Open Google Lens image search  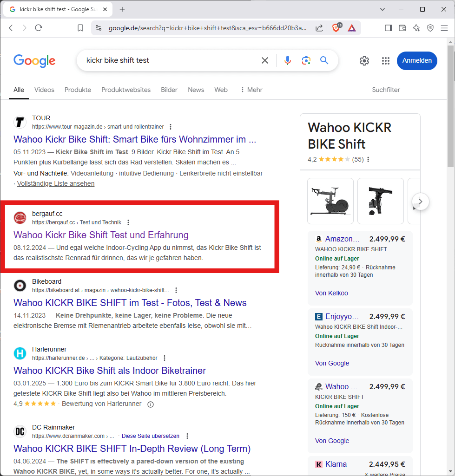point(306,60)
